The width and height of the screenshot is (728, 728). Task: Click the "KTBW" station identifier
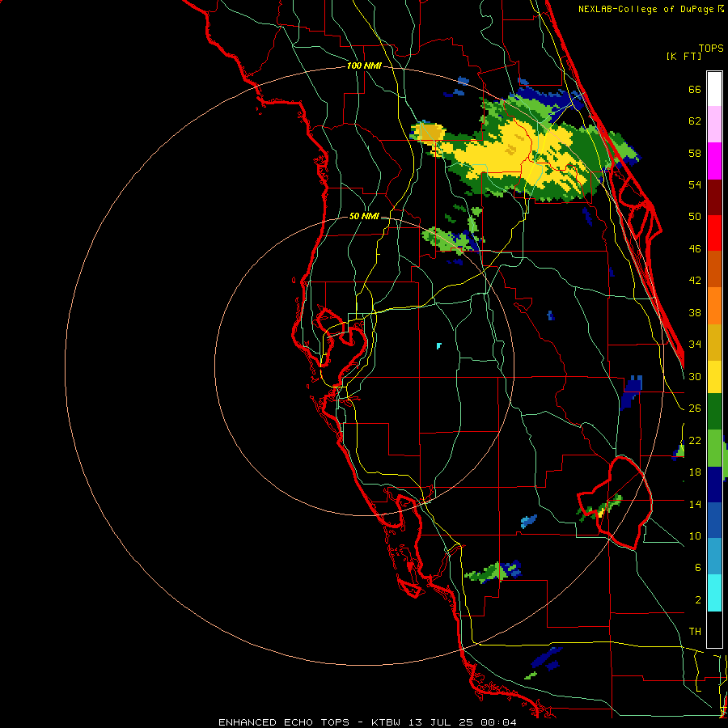[x=384, y=722]
